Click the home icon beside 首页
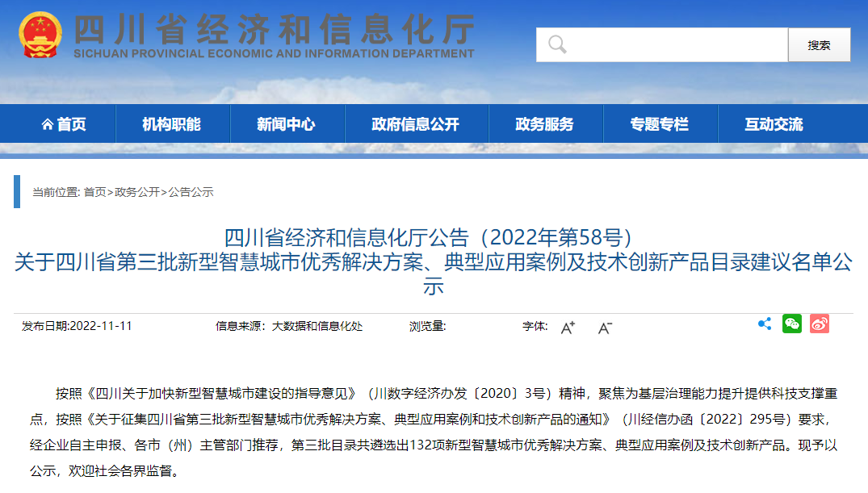This screenshot has width=868, height=493. (48, 125)
